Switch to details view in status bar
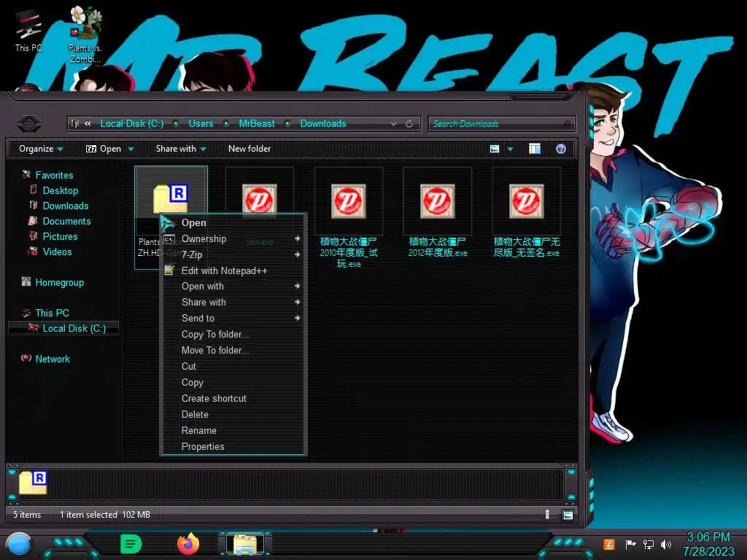The width and height of the screenshot is (747, 560). [547, 515]
